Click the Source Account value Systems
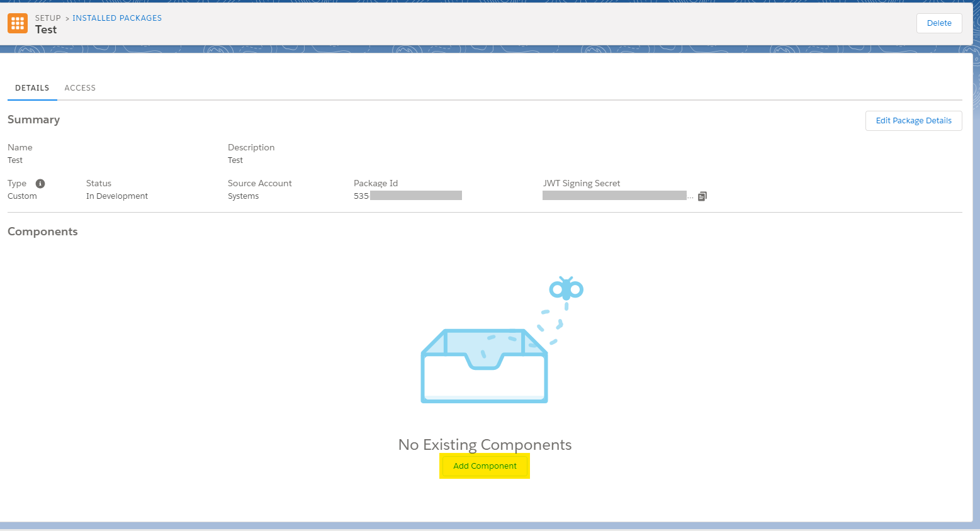Screen dimensions: 980x531 [243, 196]
